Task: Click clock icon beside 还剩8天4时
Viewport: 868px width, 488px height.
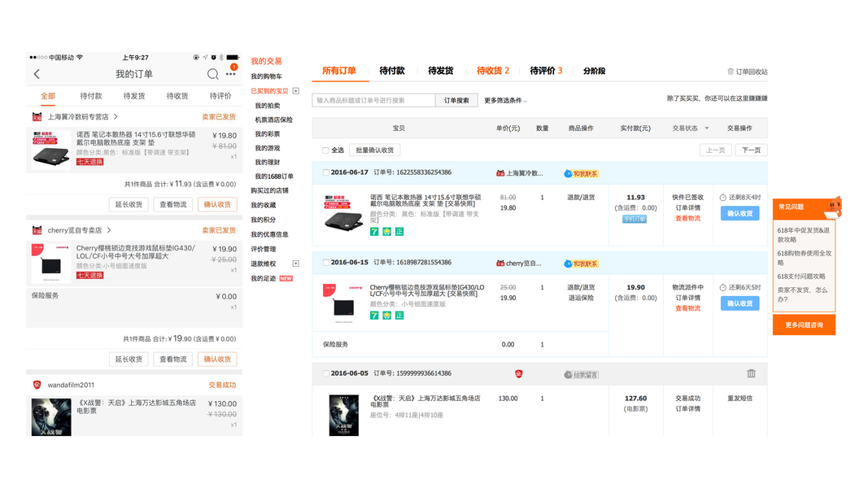Action: [723, 198]
